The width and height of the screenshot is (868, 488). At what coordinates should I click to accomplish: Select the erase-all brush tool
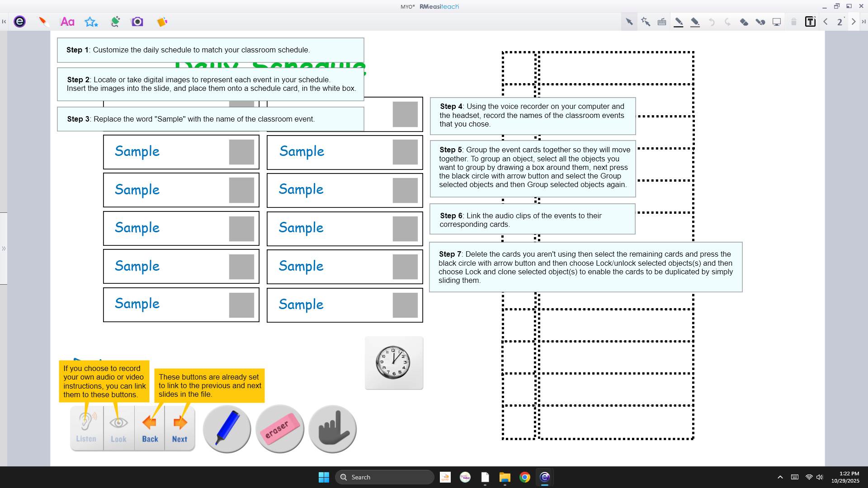(760, 22)
